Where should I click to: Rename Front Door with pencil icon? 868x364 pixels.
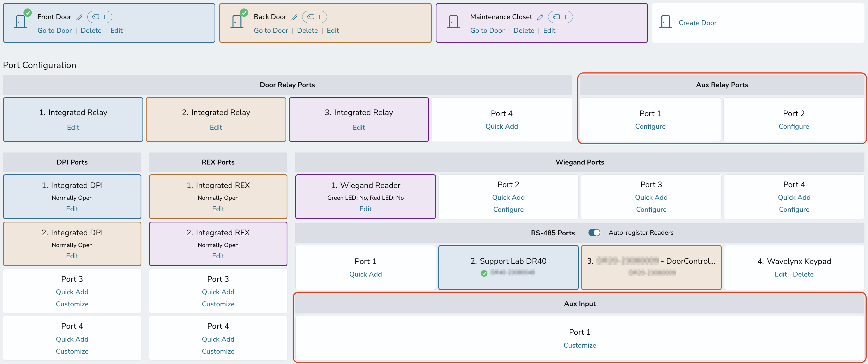[79, 17]
